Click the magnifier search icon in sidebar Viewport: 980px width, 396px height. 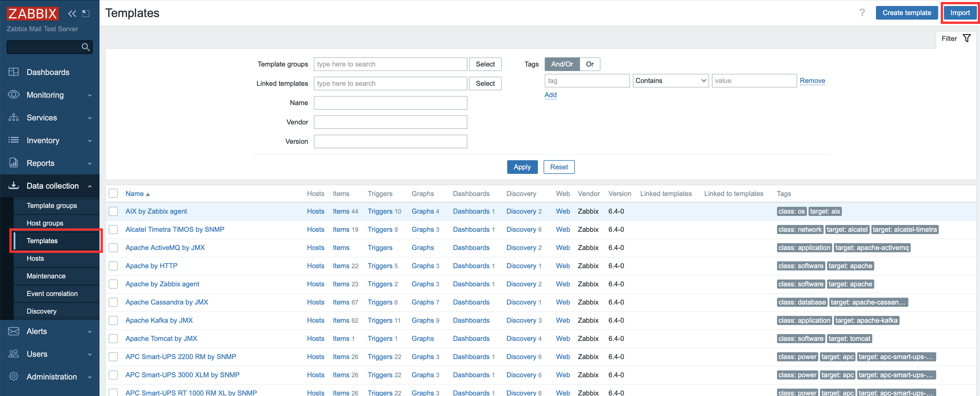[86, 47]
